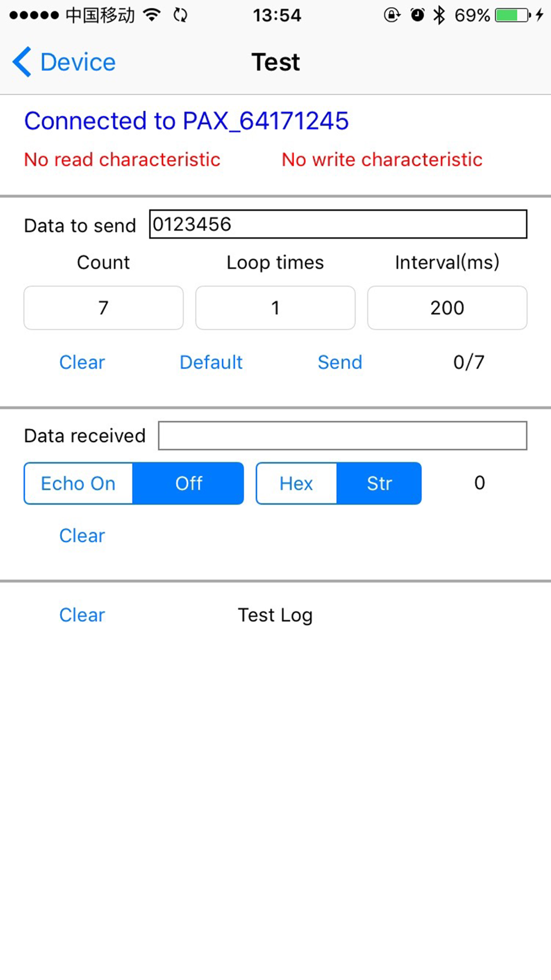Screen dimensions: 551x980
Task: Tap the Interval(ms) value field
Action: 447,308
